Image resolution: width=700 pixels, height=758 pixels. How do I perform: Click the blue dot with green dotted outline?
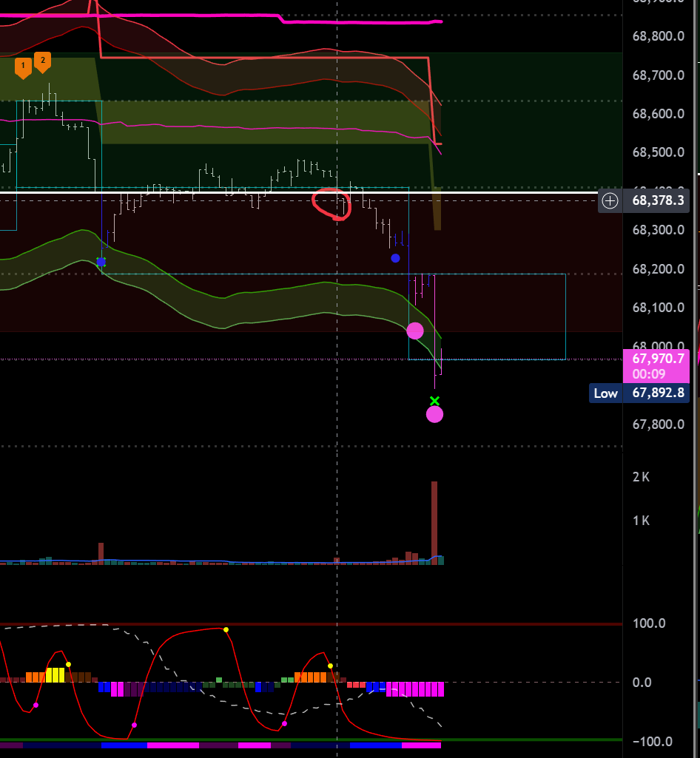point(101,262)
